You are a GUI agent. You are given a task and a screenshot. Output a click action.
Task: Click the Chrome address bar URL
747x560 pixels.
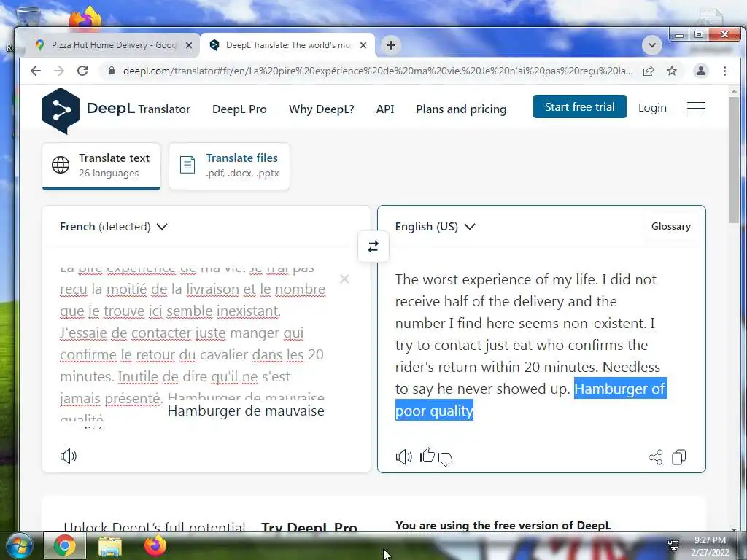pyautogui.click(x=378, y=71)
